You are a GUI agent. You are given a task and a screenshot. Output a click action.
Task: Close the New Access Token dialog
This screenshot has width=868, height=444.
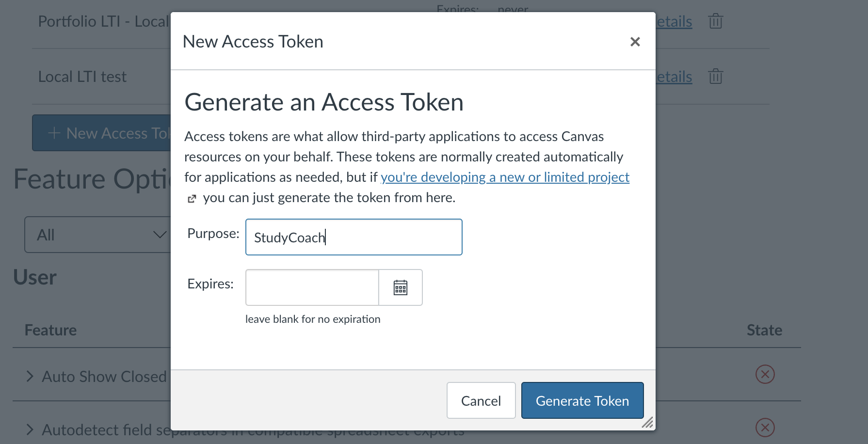(635, 42)
